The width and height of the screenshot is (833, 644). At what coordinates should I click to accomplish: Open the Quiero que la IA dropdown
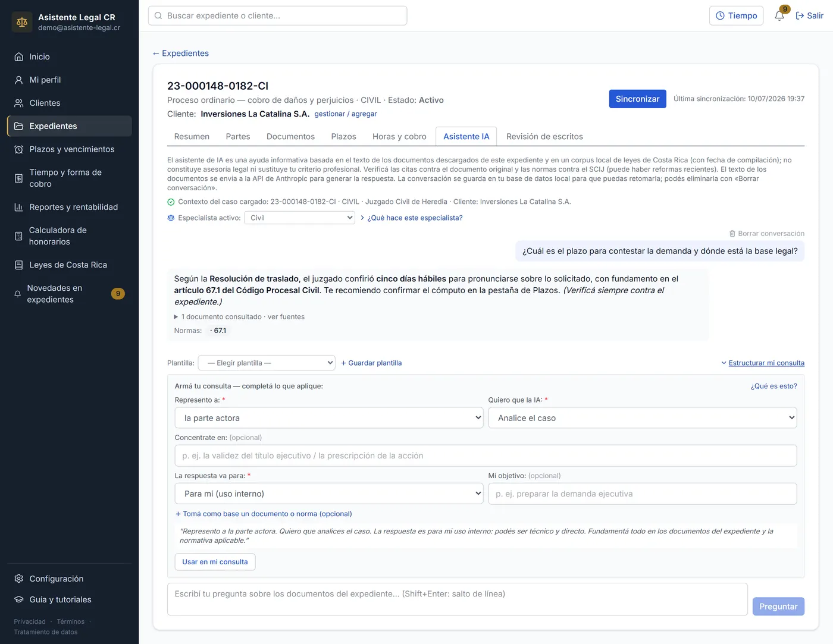(x=643, y=418)
